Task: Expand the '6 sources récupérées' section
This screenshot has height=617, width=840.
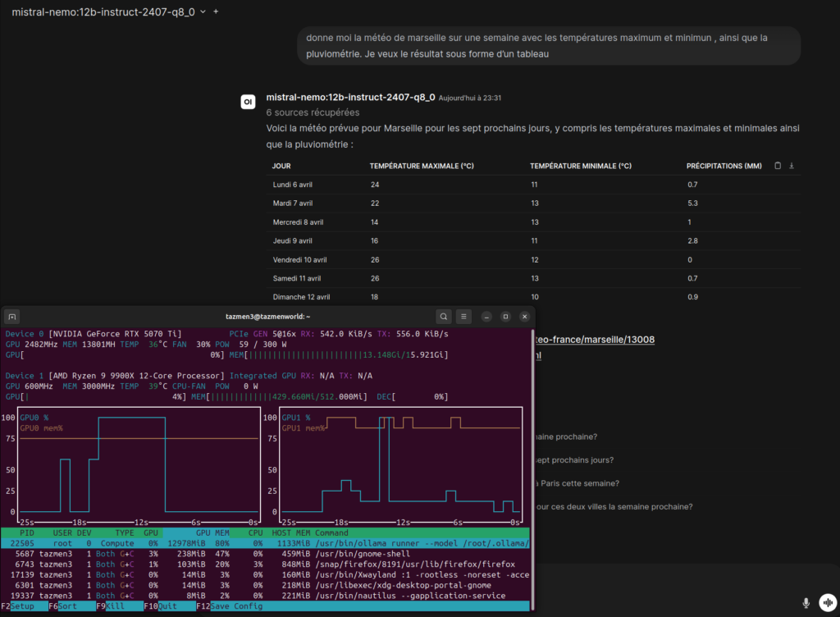Action: click(x=313, y=112)
